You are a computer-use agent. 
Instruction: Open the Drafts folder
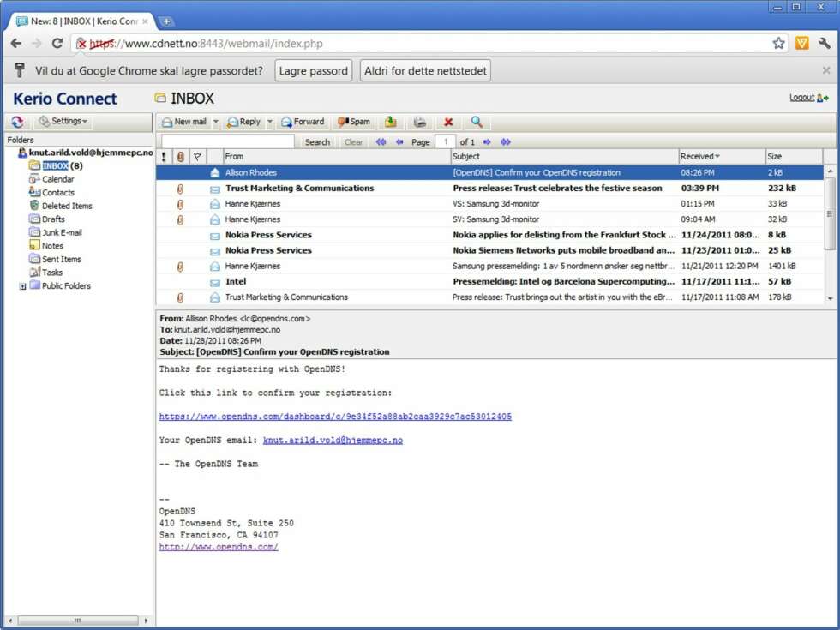point(47,219)
